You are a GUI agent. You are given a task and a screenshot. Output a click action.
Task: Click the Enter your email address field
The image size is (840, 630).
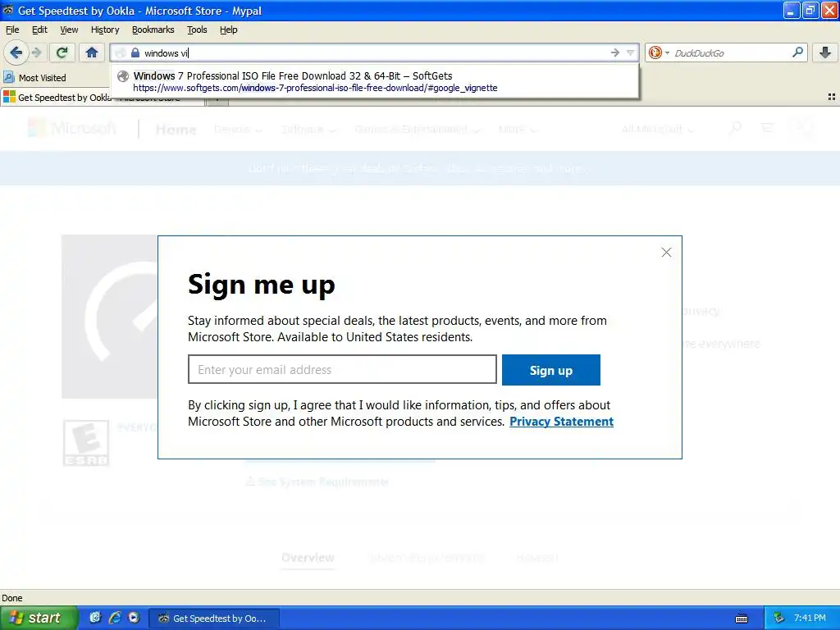pos(342,369)
